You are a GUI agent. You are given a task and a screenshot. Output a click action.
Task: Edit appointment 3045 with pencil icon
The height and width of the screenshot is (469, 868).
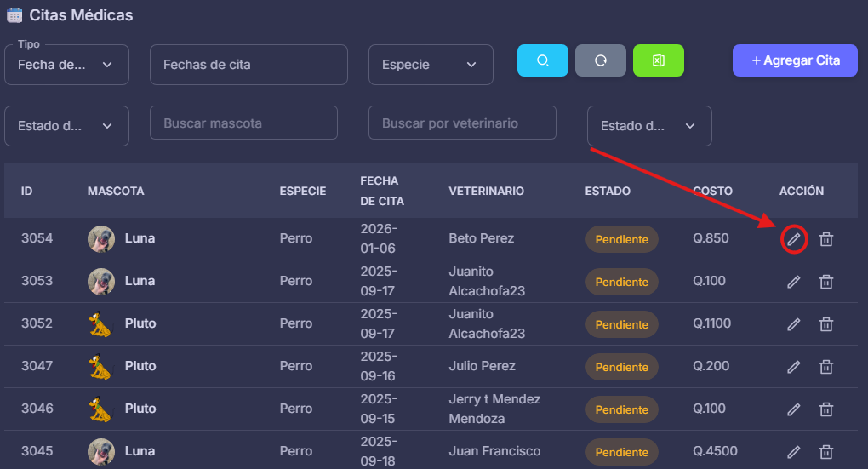click(794, 452)
